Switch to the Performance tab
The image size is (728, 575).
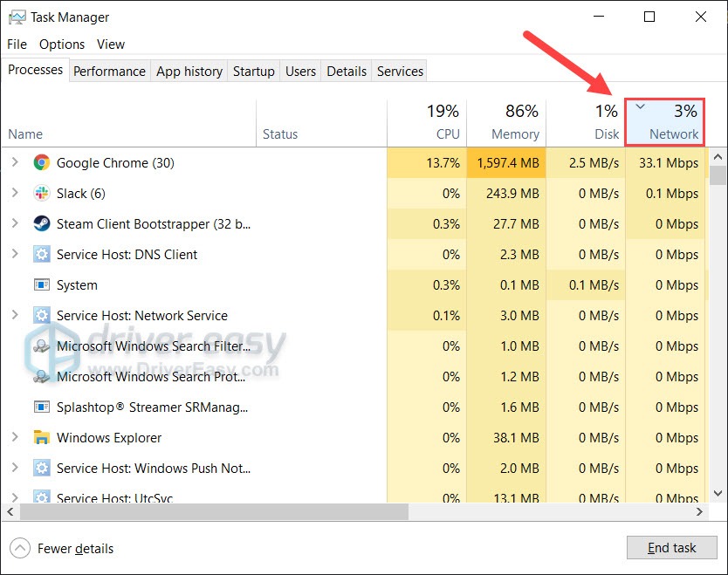pyautogui.click(x=110, y=71)
